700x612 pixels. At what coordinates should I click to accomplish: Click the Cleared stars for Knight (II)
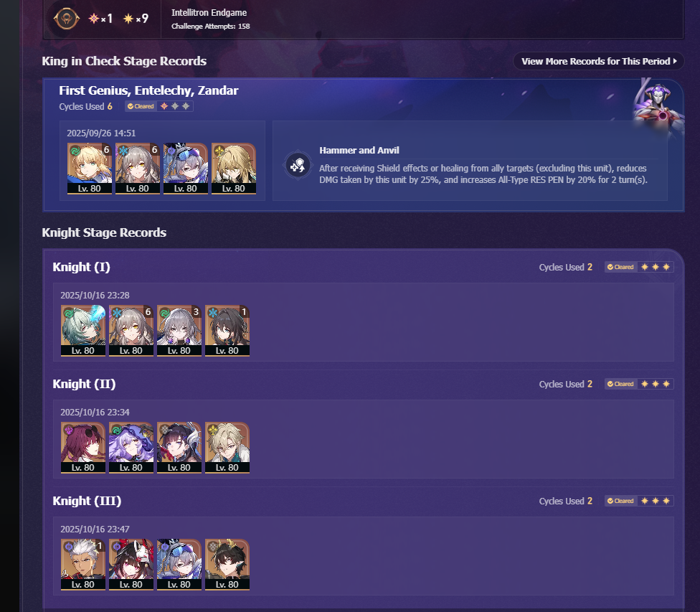coord(656,384)
